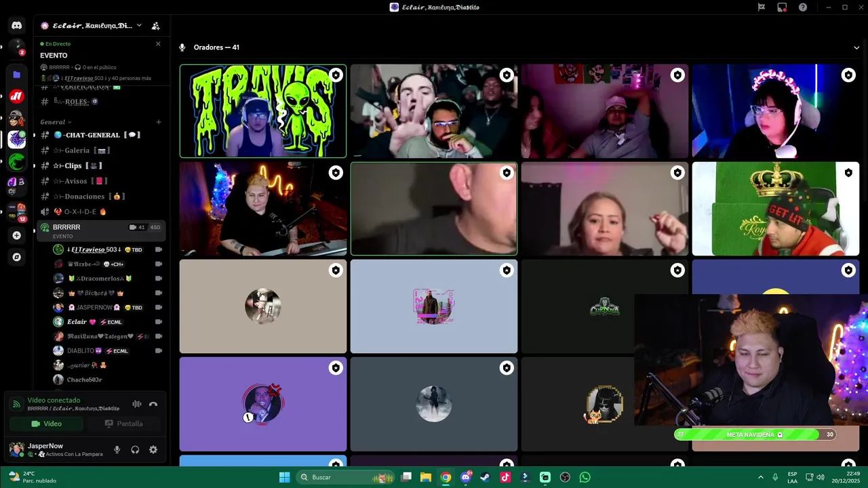
Task: Click the taskbar Buscar search box
Action: tap(345, 477)
